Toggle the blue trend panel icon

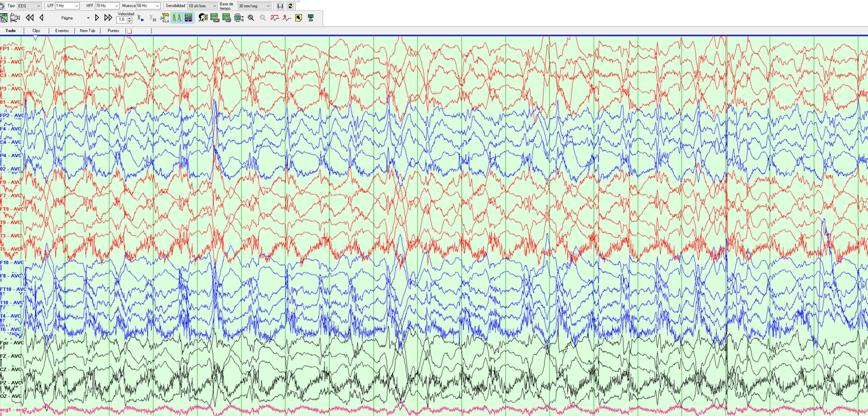(189, 18)
